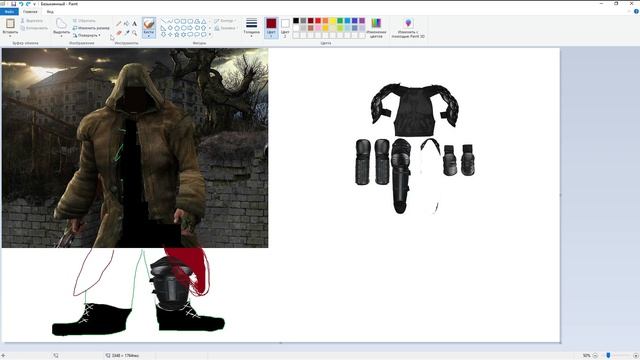Click the Edit colors rainbow icon

pos(376,23)
